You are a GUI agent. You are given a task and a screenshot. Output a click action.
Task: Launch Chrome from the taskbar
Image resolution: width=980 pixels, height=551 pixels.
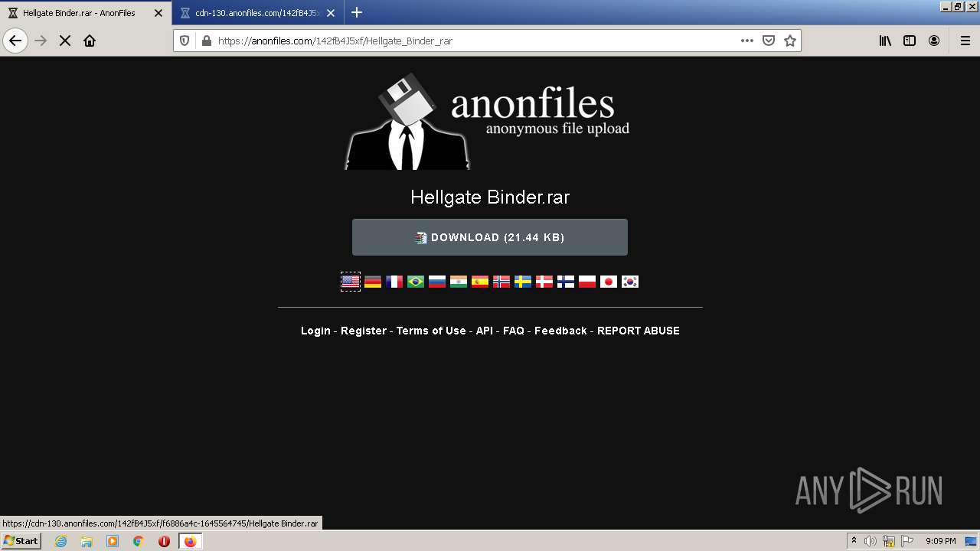click(x=139, y=541)
